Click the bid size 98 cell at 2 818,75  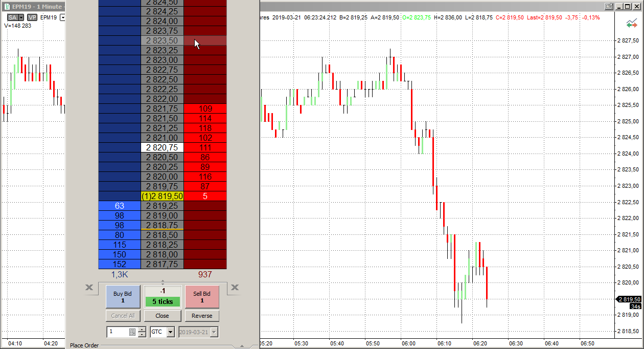tap(120, 225)
